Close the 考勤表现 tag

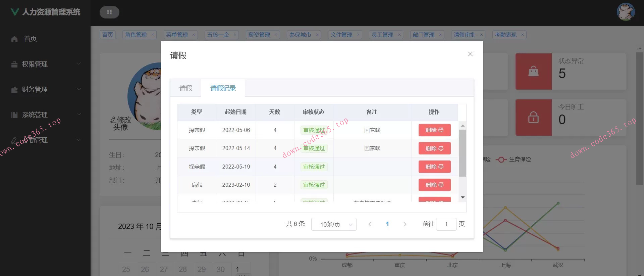tap(522, 35)
